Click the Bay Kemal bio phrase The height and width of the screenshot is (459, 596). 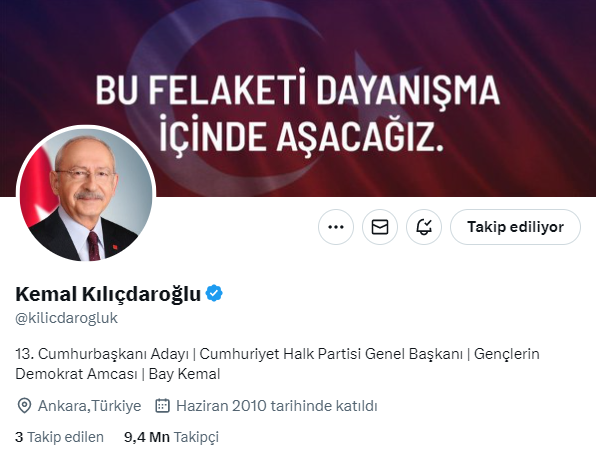tap(184, 374)
